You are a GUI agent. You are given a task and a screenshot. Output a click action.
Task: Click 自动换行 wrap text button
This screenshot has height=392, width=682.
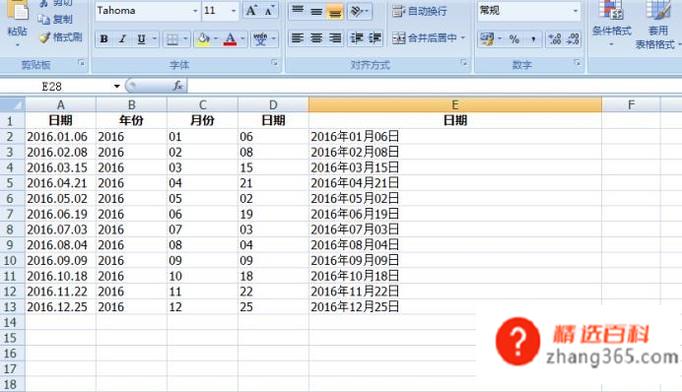(419, 11)
